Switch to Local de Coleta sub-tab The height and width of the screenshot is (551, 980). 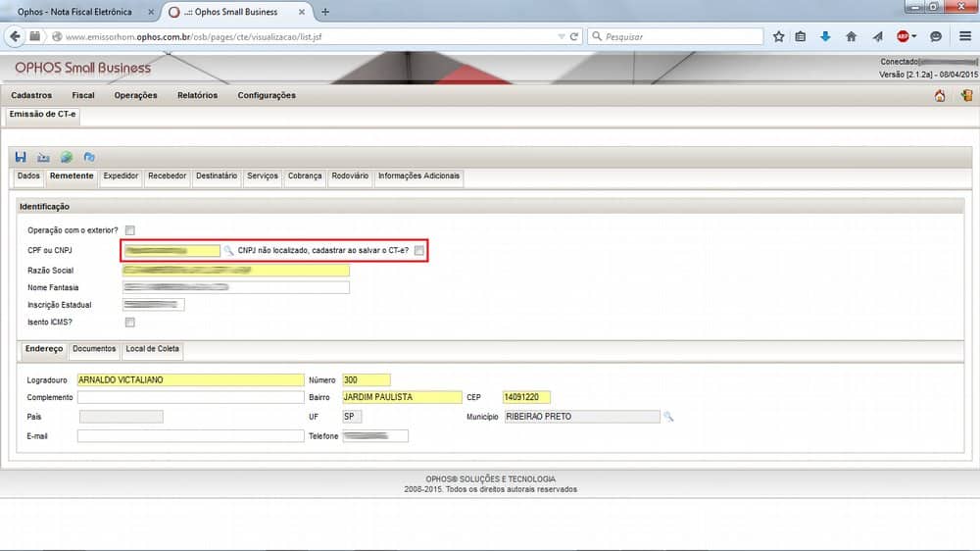pyautogui.click(x=152, y=350)
